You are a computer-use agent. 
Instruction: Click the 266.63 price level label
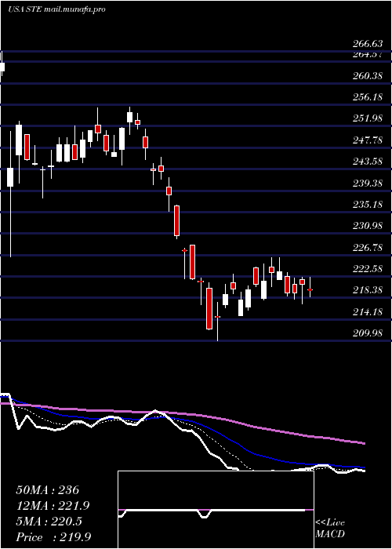pos(367,44)
